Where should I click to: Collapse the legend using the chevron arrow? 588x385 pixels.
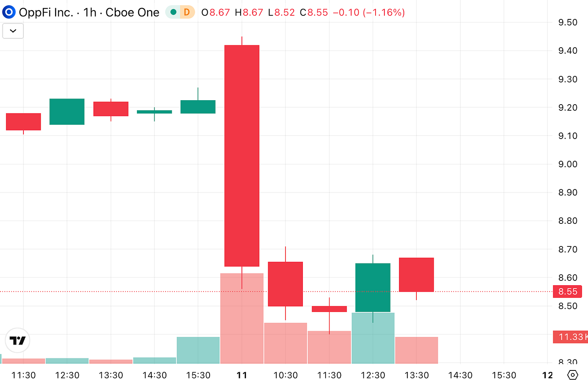click(x=13, y=31)
